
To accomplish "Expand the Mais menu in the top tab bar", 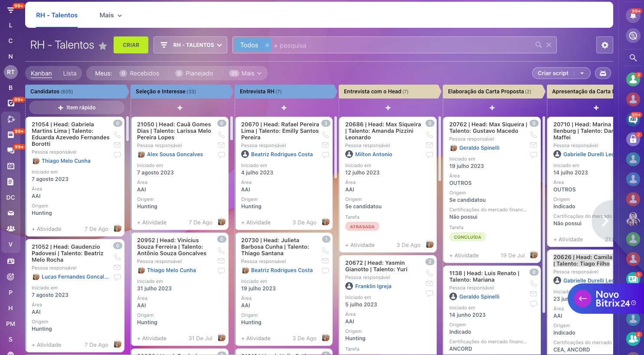I will [111, 15].
